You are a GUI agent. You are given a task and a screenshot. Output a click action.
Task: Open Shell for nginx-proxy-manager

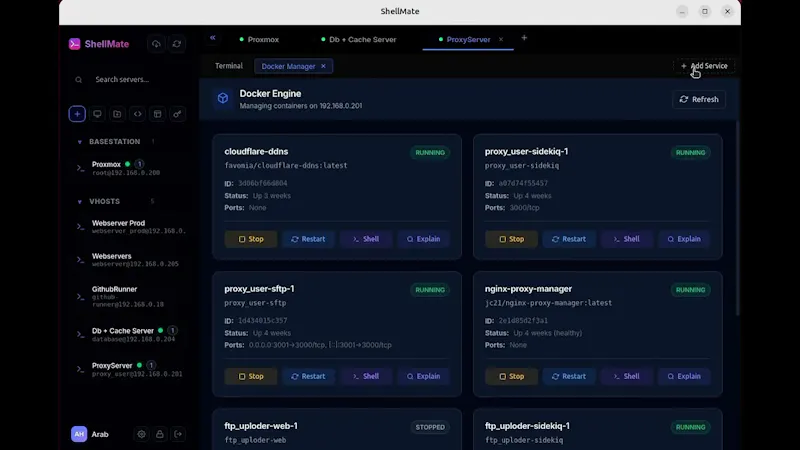tap(627, 376)
